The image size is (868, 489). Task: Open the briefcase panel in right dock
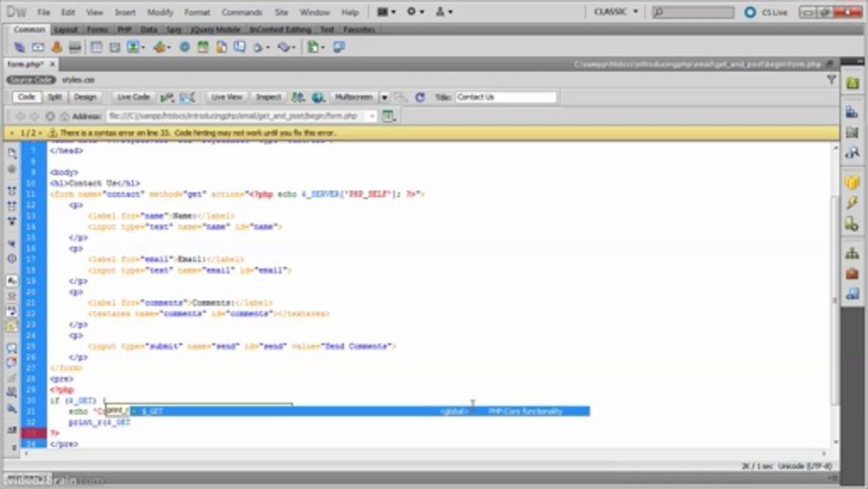click(x=852, y=274)
